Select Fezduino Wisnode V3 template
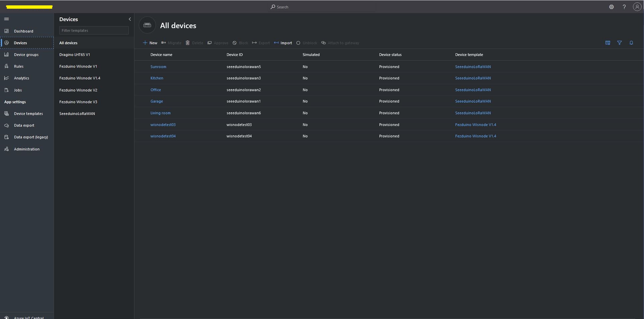Screen dimensions: 644x319 click(x=78, y=102)
